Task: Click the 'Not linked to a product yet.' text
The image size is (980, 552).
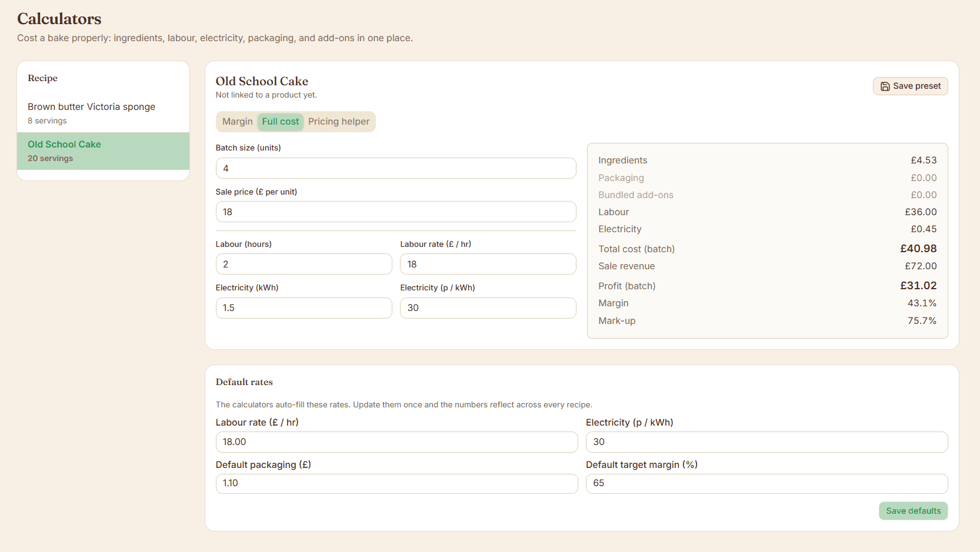Action: coord(266,95)
